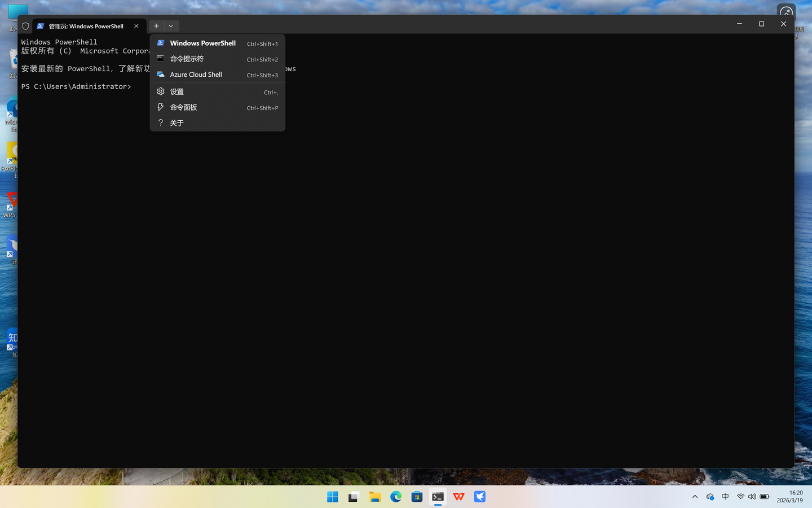Image resolution: width=812 pixels, height=508 pixels.
Task: Click the cloud sync tray icon
Action: pyautogui.click(x=710, y=497)
